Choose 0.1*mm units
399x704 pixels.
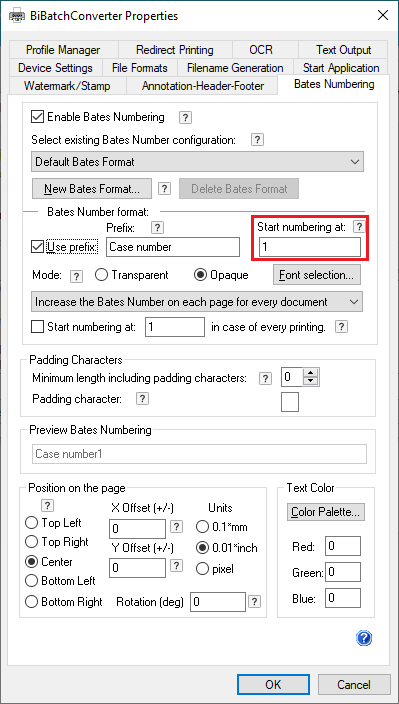pyautogui.click(x=203, y=526)
